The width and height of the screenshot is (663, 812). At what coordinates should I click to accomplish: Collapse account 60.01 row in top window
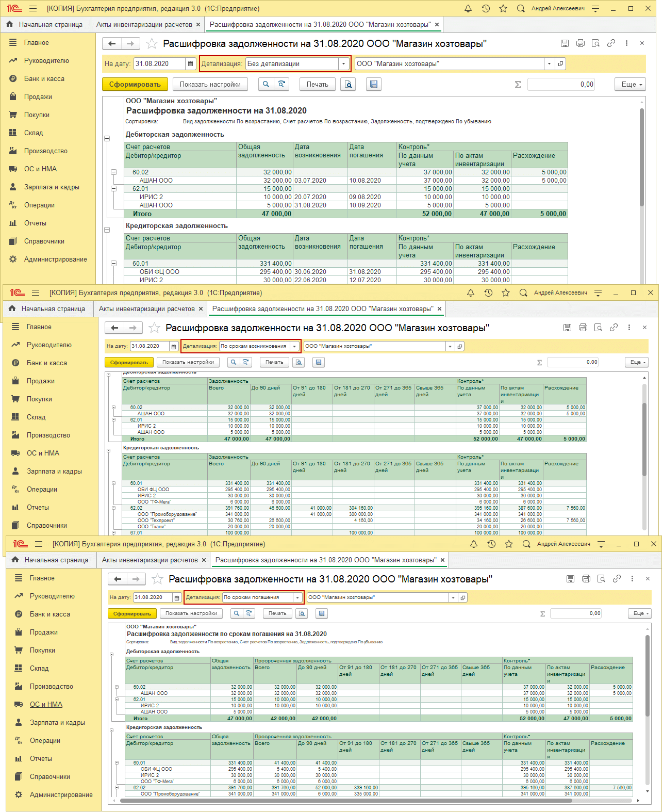113,264
